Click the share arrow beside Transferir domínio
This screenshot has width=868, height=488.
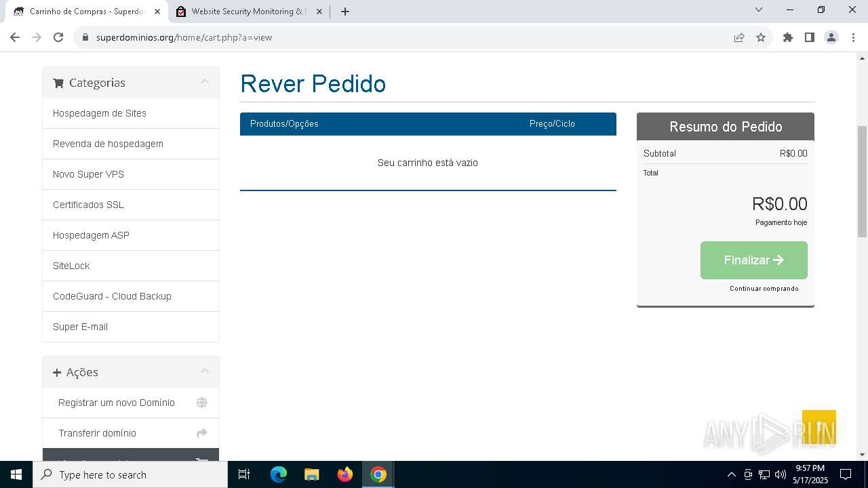point(201,433)
